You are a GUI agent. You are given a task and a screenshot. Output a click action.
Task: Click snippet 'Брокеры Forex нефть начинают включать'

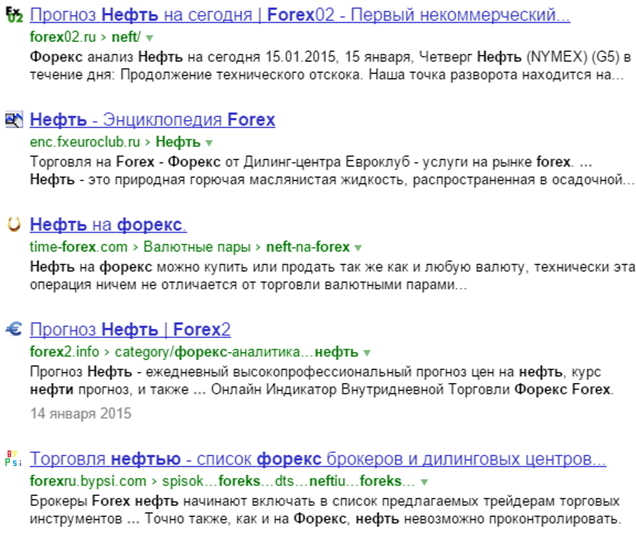[x=325, y=501]
